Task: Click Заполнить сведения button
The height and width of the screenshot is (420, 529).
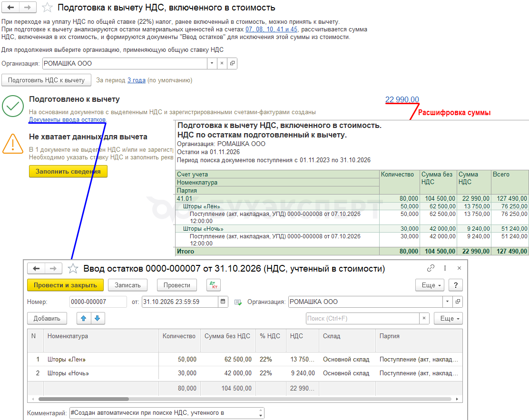Action: (x=68, y=171)
